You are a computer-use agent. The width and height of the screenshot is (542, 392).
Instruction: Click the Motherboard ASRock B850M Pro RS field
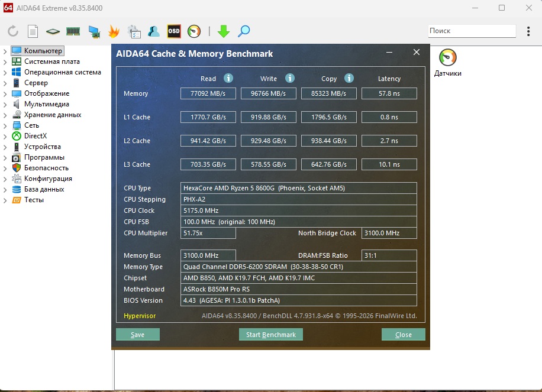coord(299,289)
